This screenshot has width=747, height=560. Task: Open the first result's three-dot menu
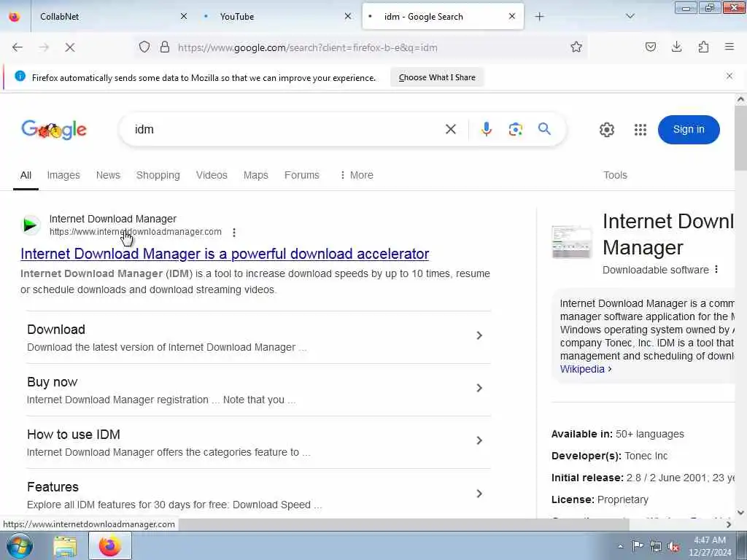(x=234, y=233)
